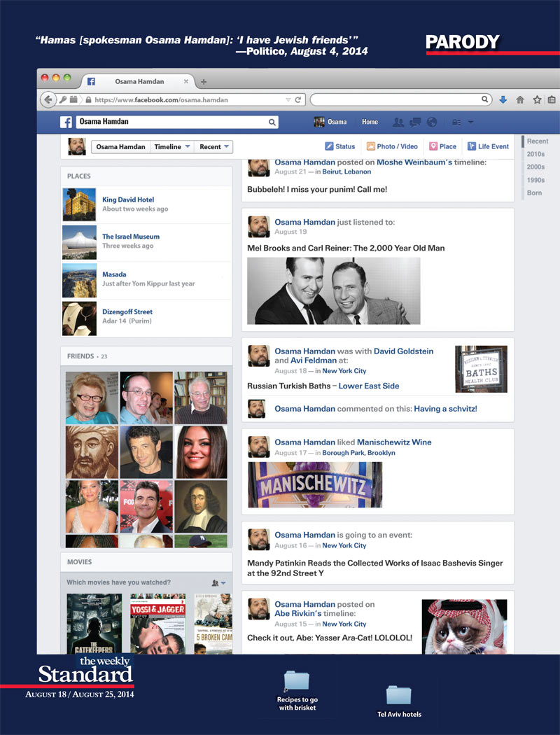Reload the page with the refresh icon
The image size is (560, 735).
[298, 100]
